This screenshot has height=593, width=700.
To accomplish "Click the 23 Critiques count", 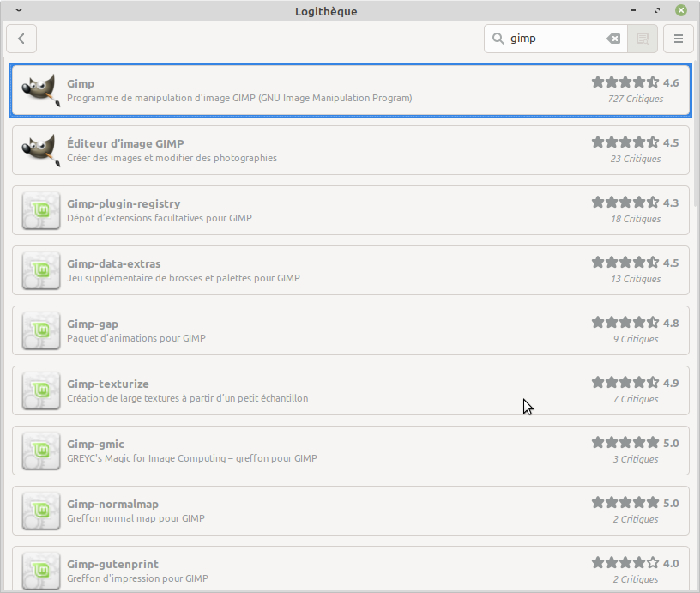I will [636, 159].
